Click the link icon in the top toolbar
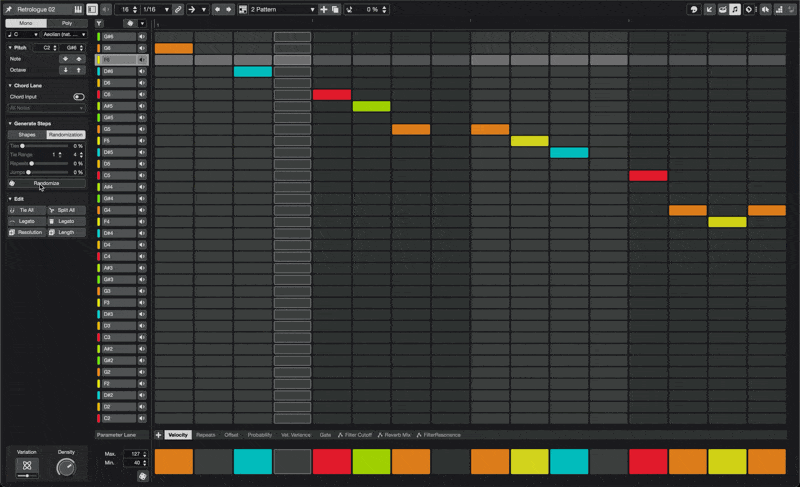Viewport: 800px width, 487px height. click(178, 9)
